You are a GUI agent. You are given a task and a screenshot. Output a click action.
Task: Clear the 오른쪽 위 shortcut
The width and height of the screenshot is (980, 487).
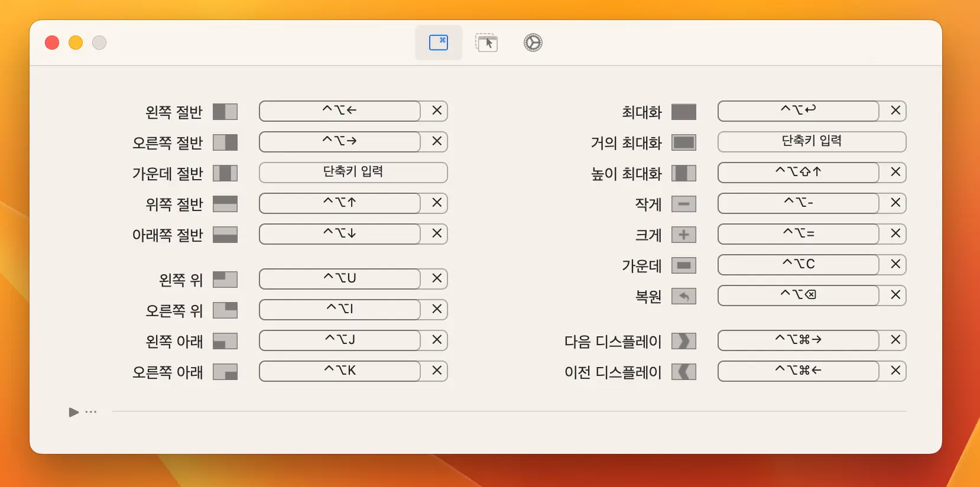click(x=437, y=309)
